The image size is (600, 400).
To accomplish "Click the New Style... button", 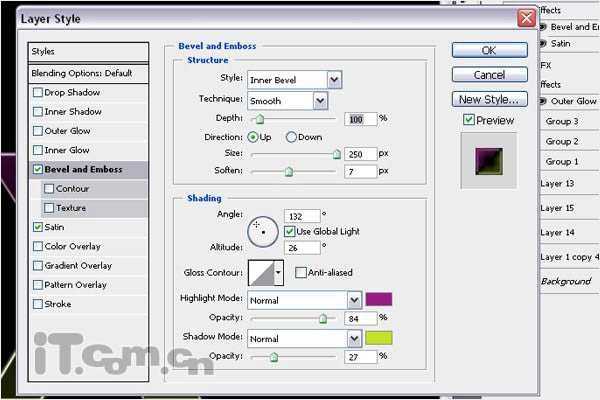I will (x=489, y=99).
